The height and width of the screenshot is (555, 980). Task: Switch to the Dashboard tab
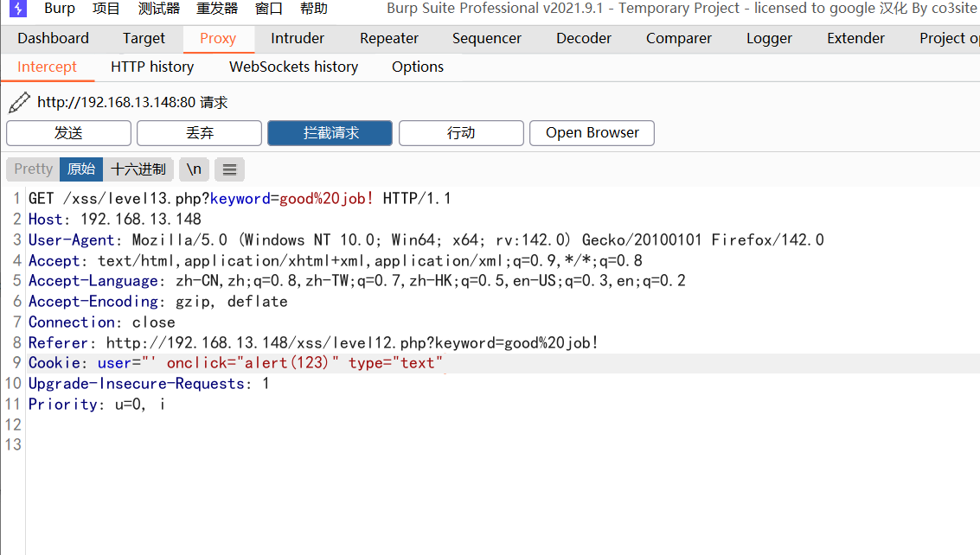coord(53,39)
